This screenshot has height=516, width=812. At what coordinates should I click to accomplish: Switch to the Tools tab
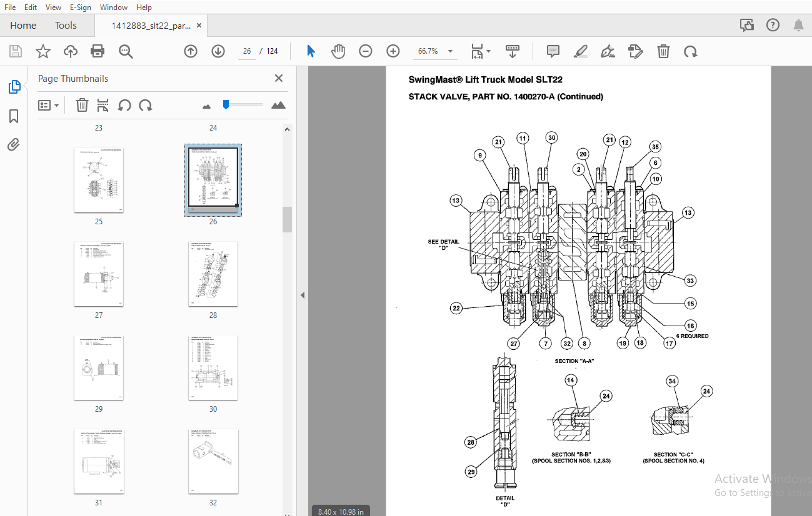click(x=66, y=26)
